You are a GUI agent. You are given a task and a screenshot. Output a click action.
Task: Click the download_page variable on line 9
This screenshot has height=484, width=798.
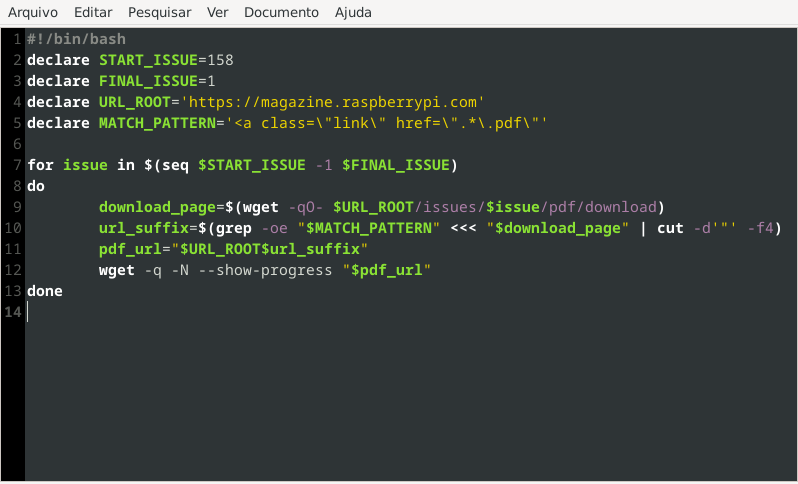(x=157, y=207)
